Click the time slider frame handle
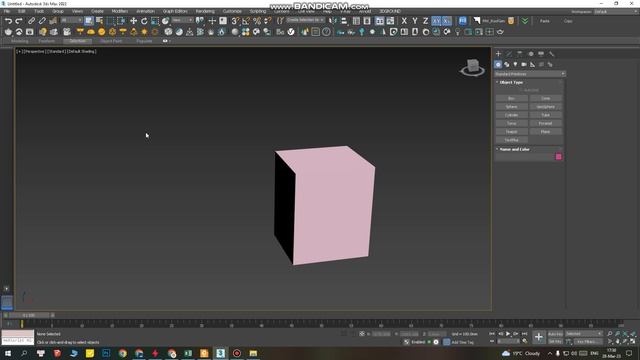640x360 pixels. pyautogui.click(x=29, y=316)
